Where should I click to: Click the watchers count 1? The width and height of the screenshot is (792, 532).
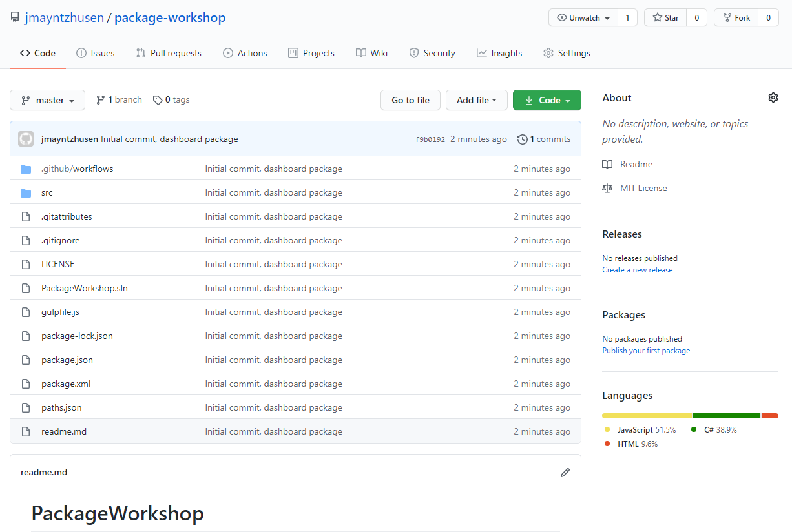(x=627, y=17)
